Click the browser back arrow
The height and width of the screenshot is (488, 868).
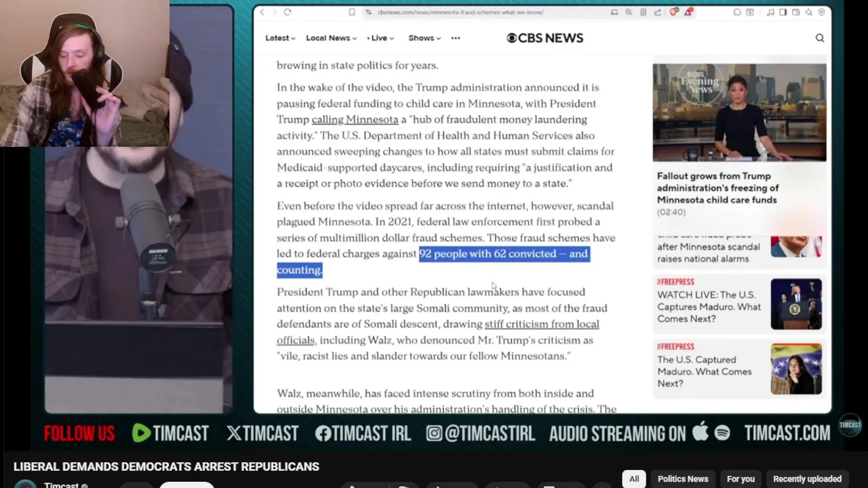262,12
